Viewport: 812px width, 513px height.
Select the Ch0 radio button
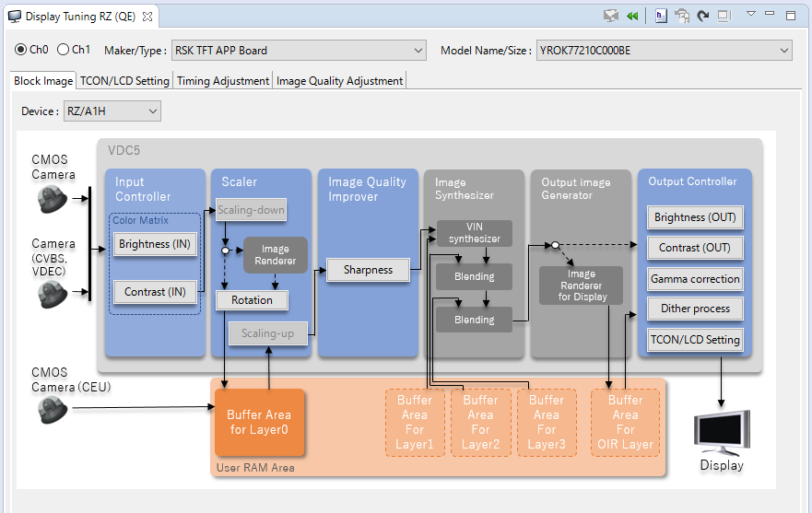tap(21, 50)
